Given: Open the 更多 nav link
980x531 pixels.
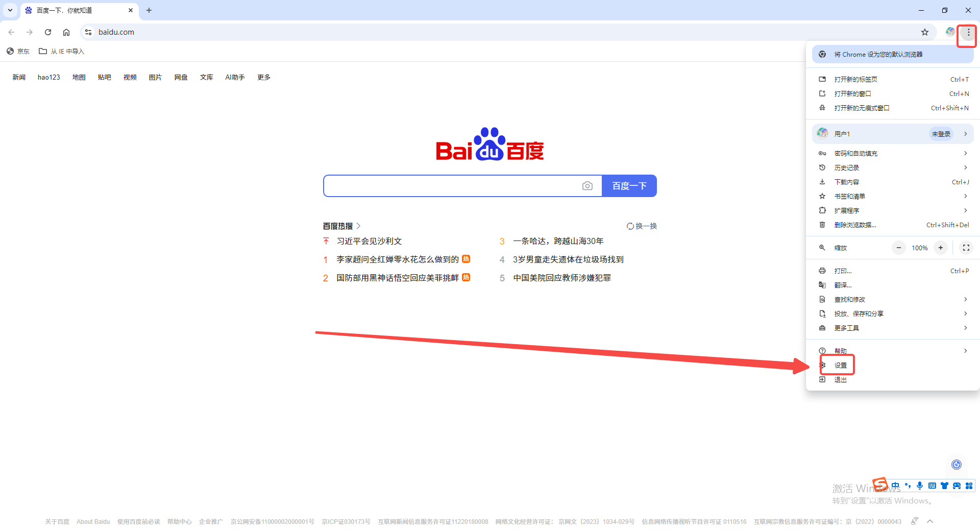Looking at the screenshot, I should tap(264, 77).
